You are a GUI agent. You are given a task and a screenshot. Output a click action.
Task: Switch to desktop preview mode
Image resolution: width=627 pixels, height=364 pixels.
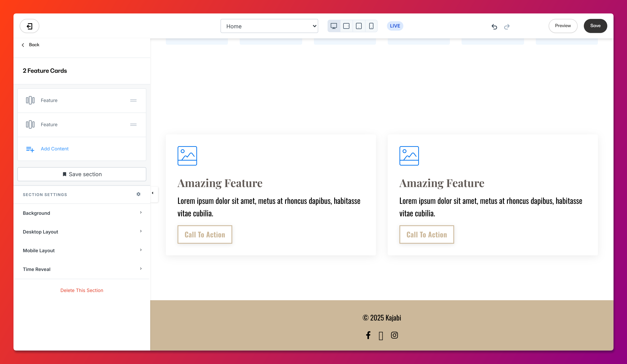334,26
